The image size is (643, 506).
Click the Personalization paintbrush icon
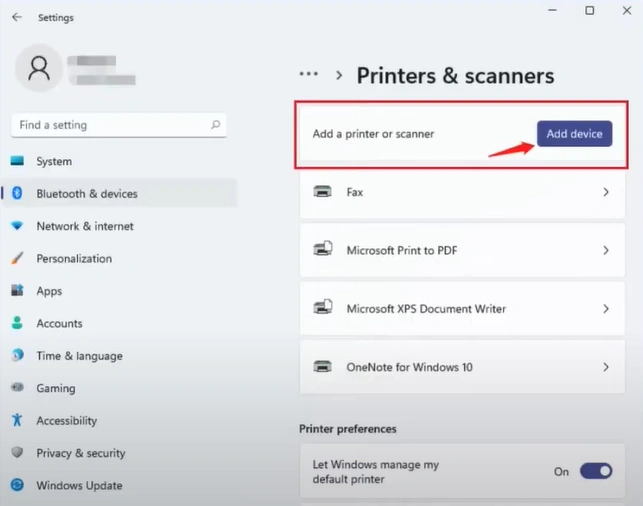click(17, 258)
